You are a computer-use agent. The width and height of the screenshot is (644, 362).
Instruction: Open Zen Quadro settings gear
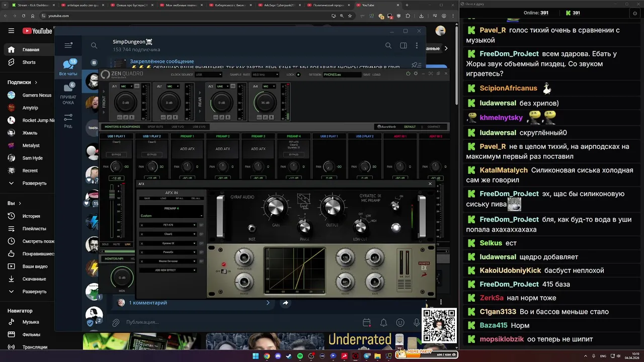(416, 73)
